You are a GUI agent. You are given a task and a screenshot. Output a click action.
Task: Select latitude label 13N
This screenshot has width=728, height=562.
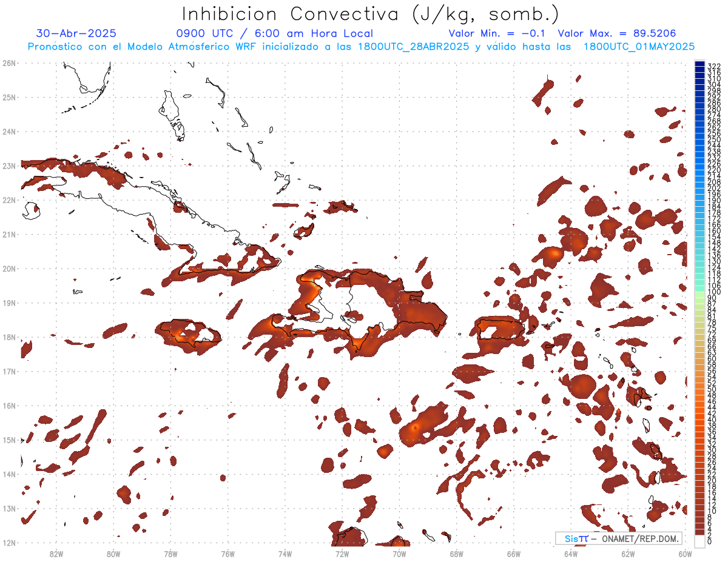[9, 508]
